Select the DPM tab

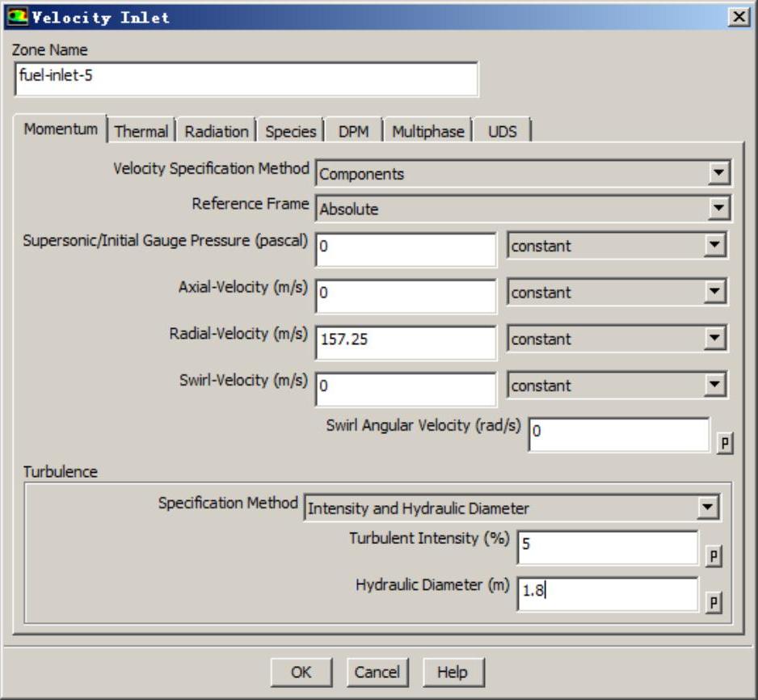(x=353, y=131)
